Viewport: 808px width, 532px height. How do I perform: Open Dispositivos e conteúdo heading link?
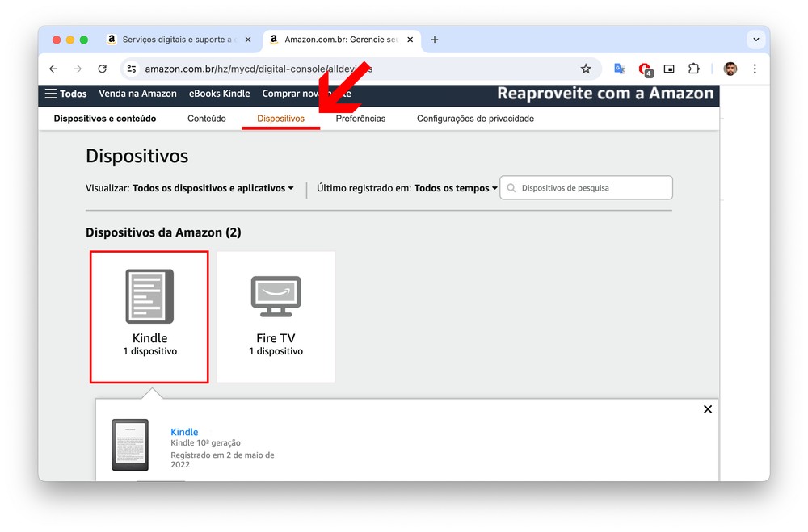[x=104, y=119]
